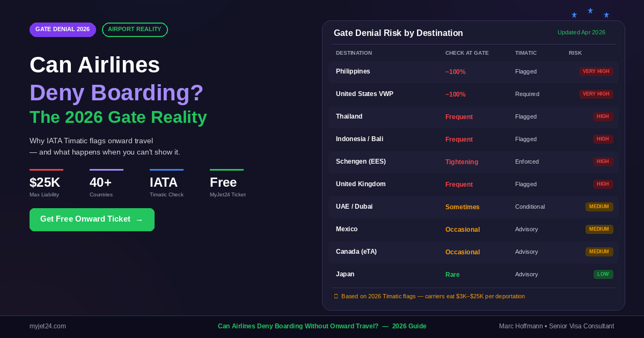Select the GATE DENIAL 2026 purple badge
Image resolution: width=644 pixels, height=338 pixels.
tap(63, 30)
